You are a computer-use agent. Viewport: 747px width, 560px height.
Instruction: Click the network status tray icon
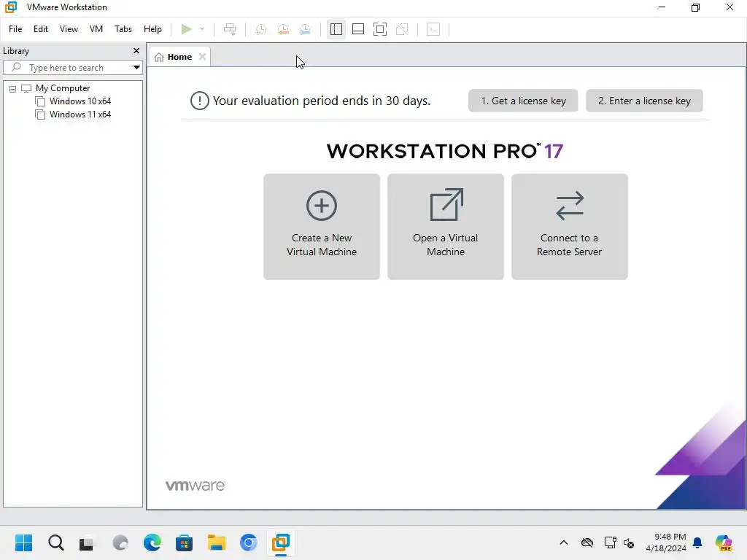click(611, 542)
